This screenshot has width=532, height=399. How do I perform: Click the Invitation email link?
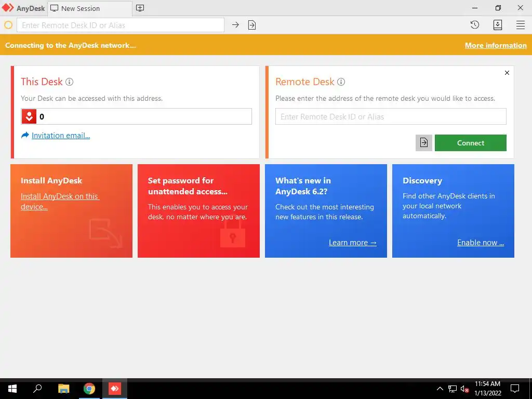61,136
